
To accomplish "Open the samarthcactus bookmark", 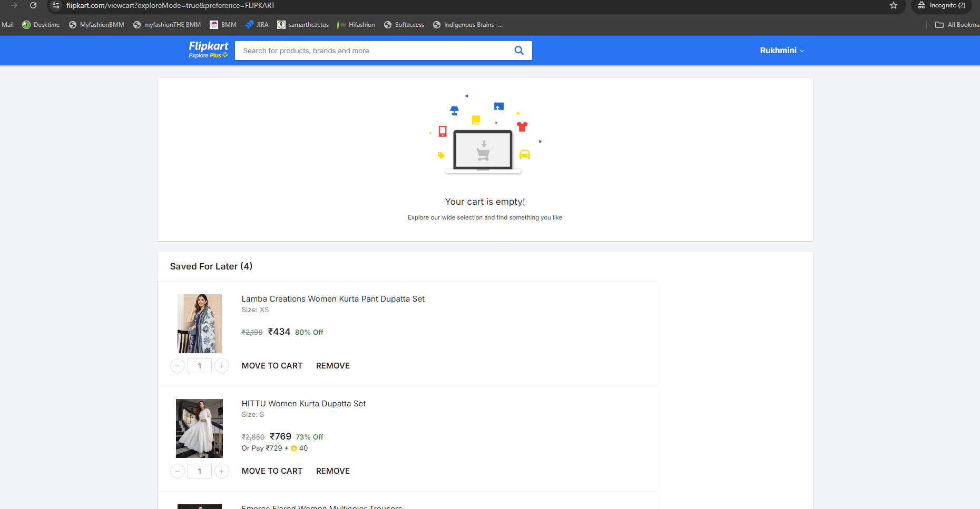I will click(x=303, y=25).
